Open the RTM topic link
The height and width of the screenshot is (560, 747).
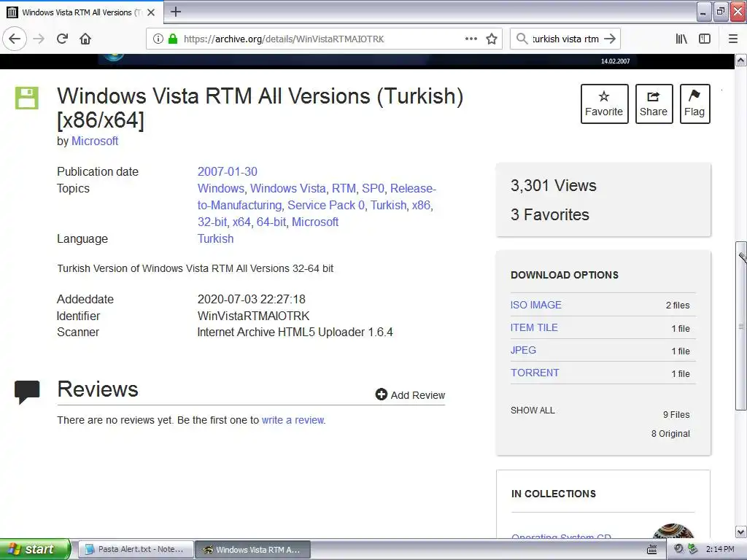(344, 189)
